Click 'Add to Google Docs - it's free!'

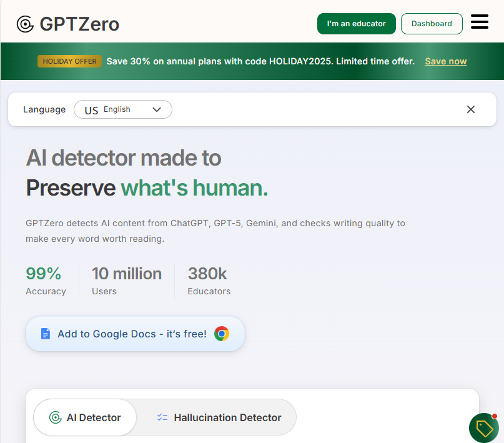(135, 334)
